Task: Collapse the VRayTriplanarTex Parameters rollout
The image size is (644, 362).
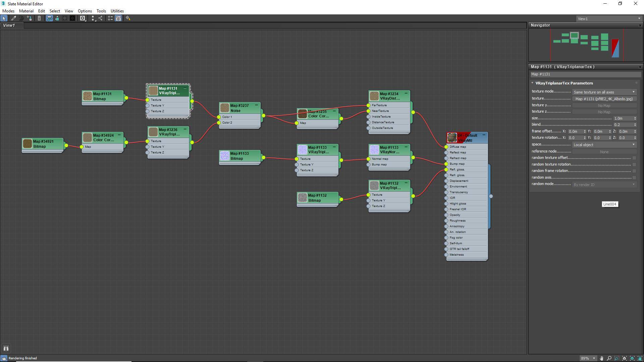Action: 532,83
